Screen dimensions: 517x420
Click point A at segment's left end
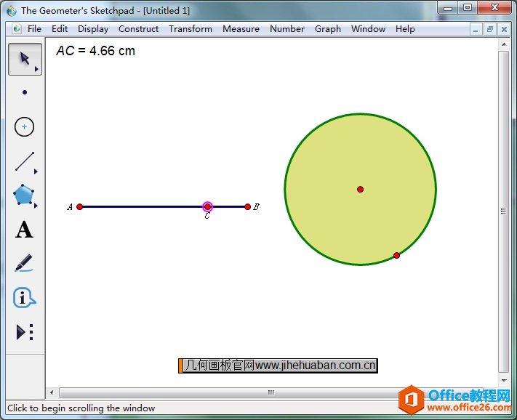[x=80, y=207]
